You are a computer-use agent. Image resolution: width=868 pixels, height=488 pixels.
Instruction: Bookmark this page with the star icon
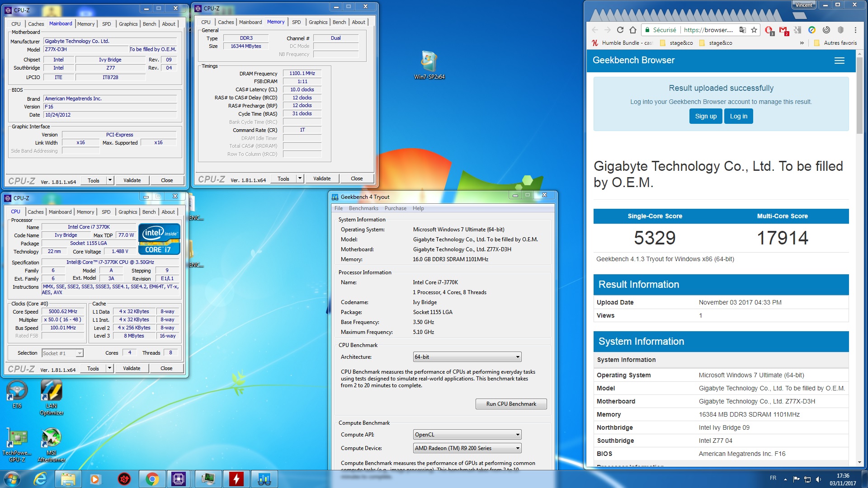click(x=754, y=30)
